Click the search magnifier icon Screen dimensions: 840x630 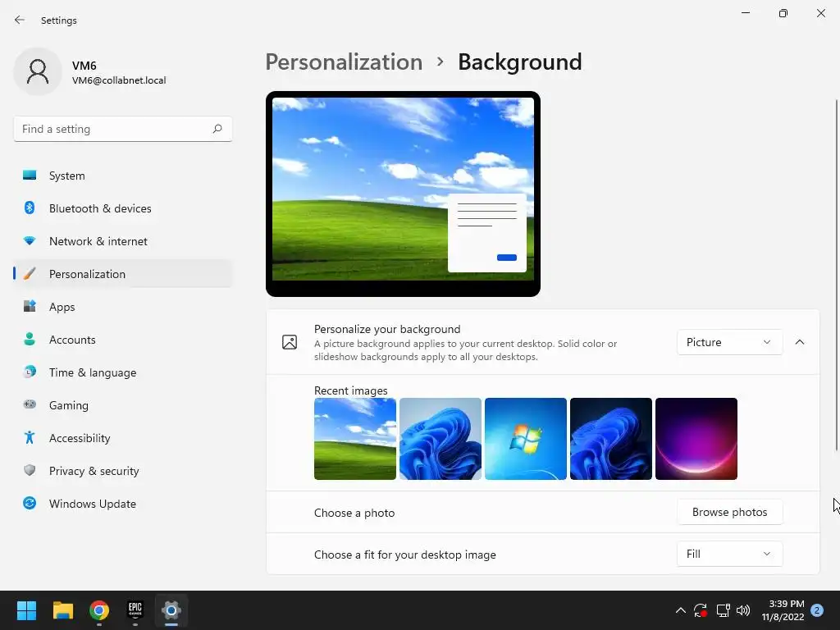tap(217, 129)
